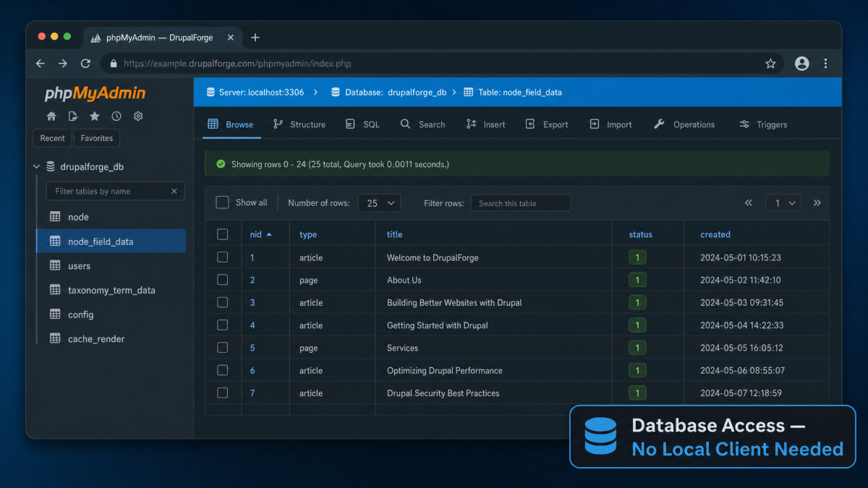Switch to the Structure tab
This screenshot has width=868, height=488.
[x=299, y=124]
